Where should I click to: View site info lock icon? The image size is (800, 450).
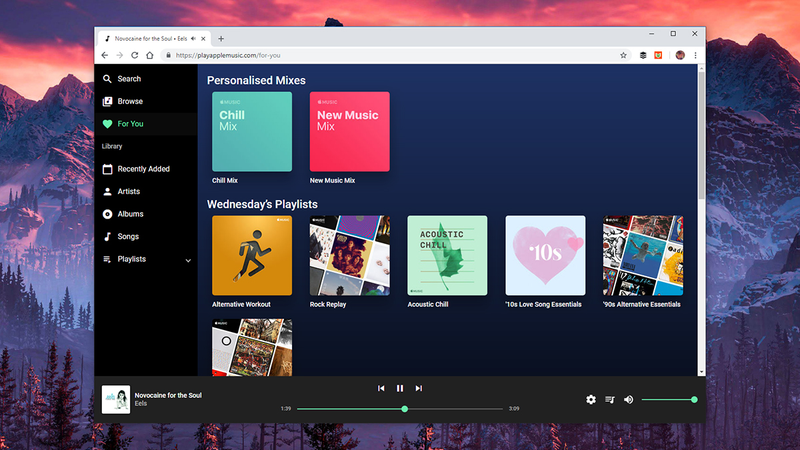coord(168,55)
